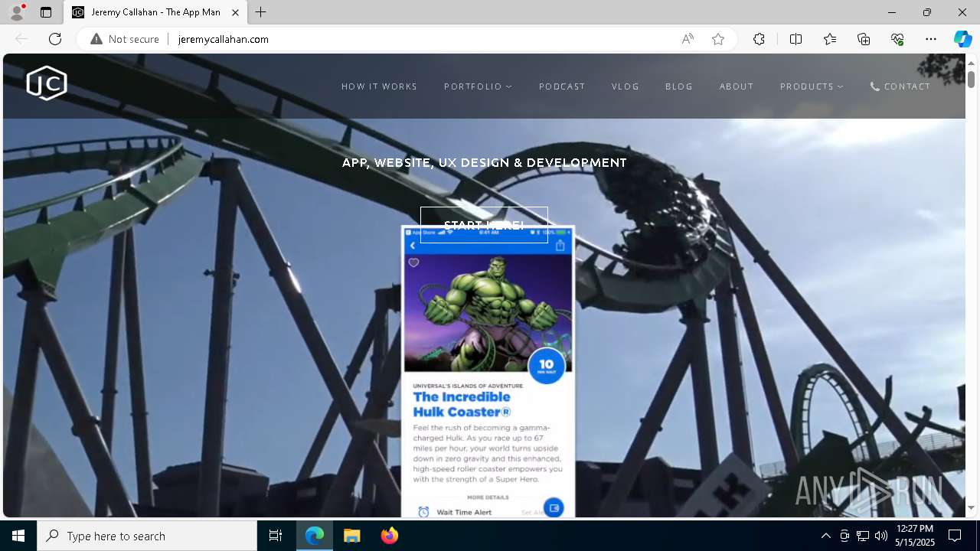The height and width of the screenshot is (551, 980).
Task: Close the Jeremy Callahan tab
Action: tap(235, 12)
